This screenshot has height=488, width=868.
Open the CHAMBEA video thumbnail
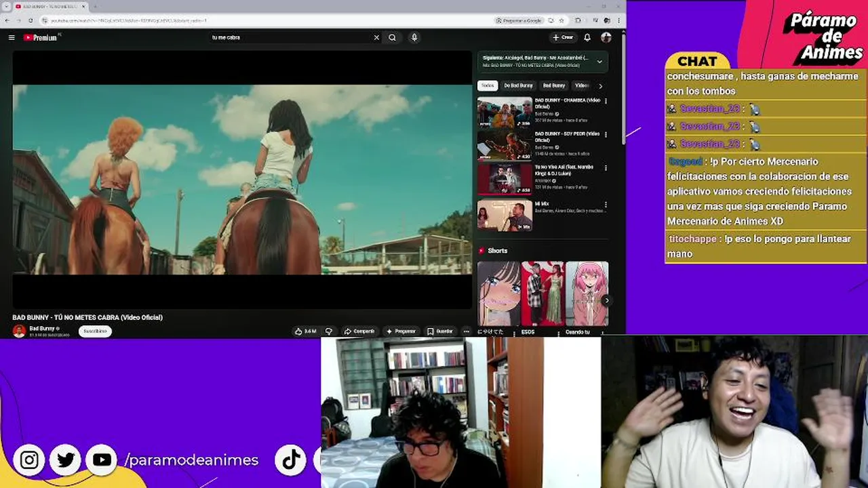[505, 113]
